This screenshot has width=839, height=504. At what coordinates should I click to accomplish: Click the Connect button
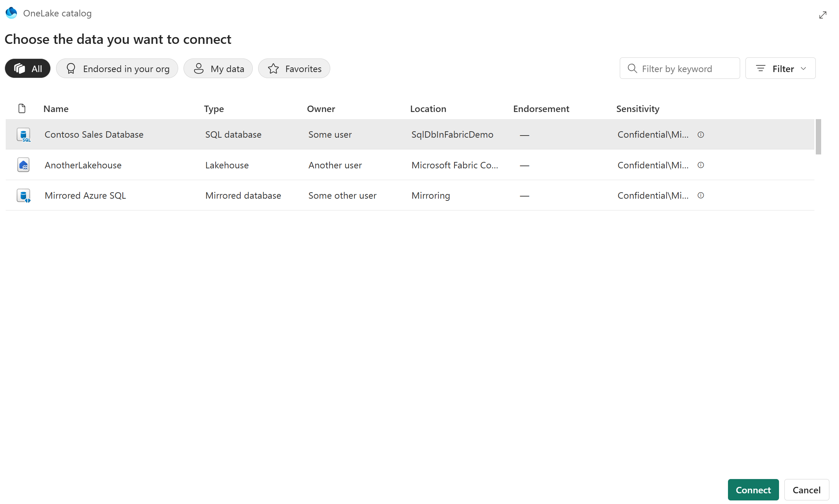point(753,490)
